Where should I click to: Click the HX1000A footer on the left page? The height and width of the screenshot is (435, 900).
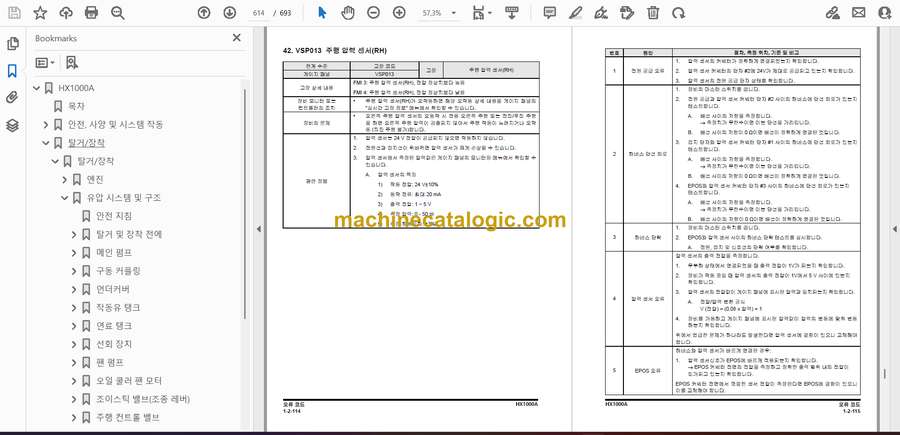pyautogui.click(x=526, y=405)
